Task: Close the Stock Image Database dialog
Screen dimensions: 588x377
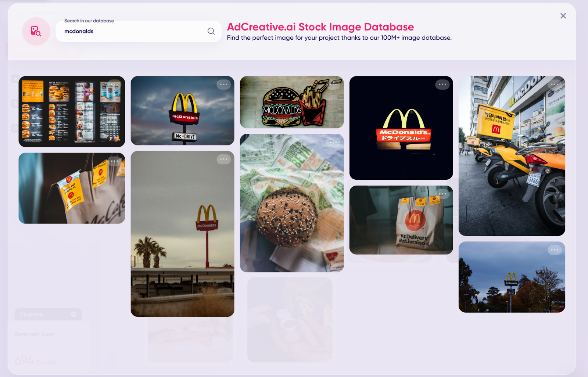Action: [563, 16]
